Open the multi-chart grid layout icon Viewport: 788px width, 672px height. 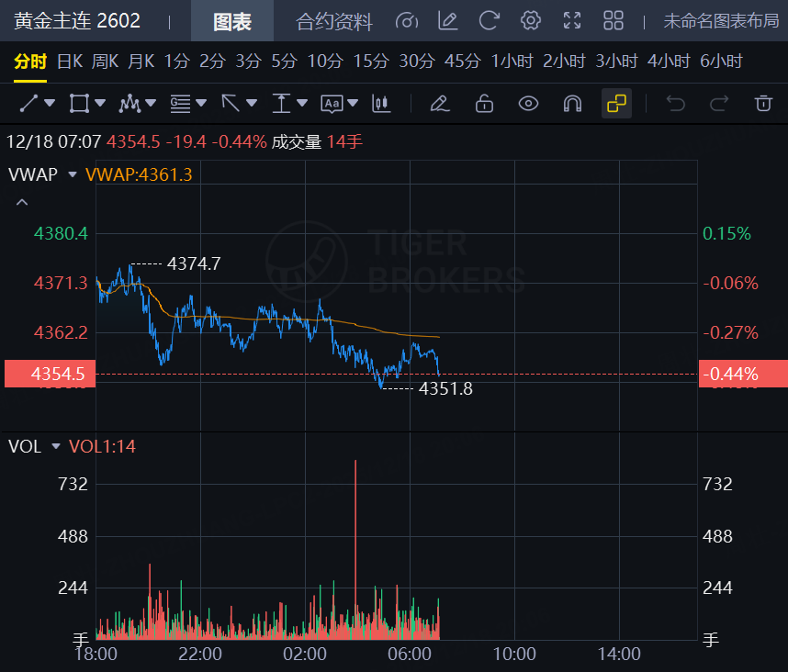614,20
